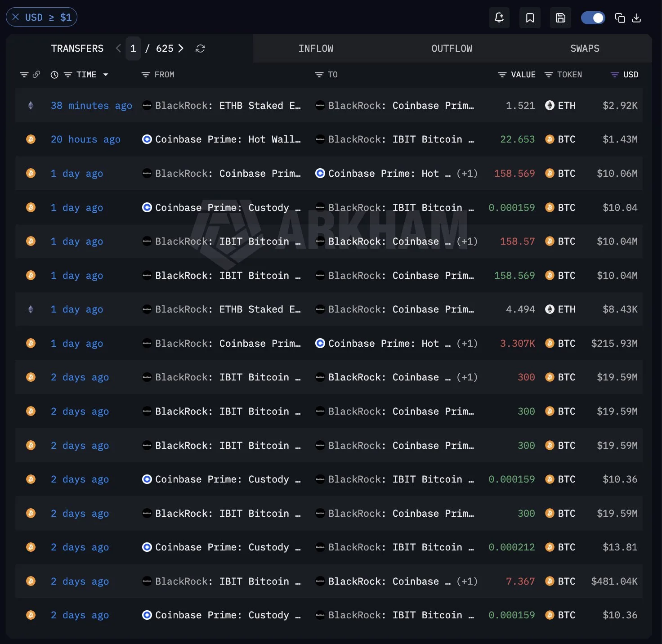Click the $481.04K USD amount

(x=614, y=581)
